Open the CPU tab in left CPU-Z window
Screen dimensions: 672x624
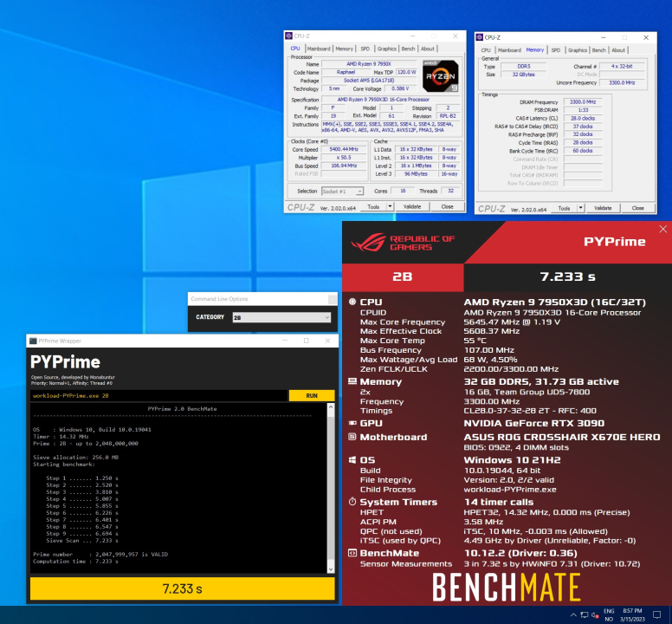(295, 49)
